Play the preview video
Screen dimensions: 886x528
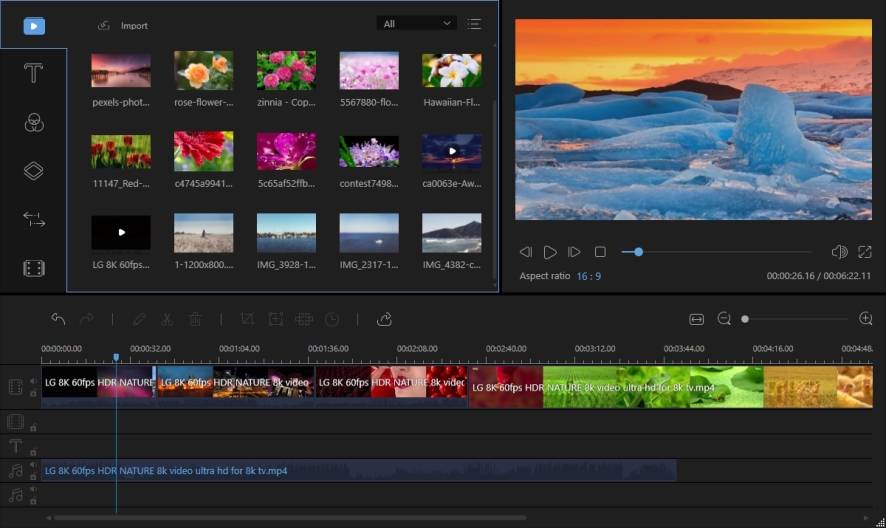pyautogui.click(x=550, y=252)
